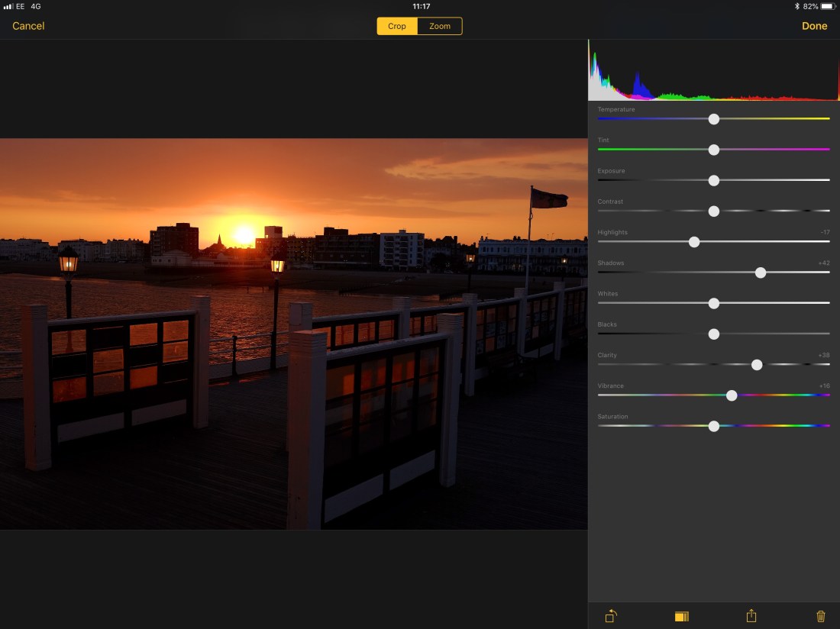Switch to Crop mode

click(397, 26)
